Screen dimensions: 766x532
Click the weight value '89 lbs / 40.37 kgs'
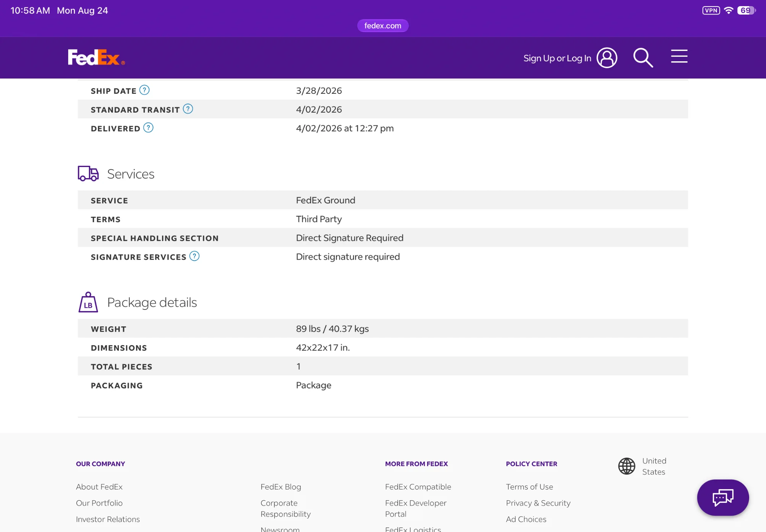[332, 329]
